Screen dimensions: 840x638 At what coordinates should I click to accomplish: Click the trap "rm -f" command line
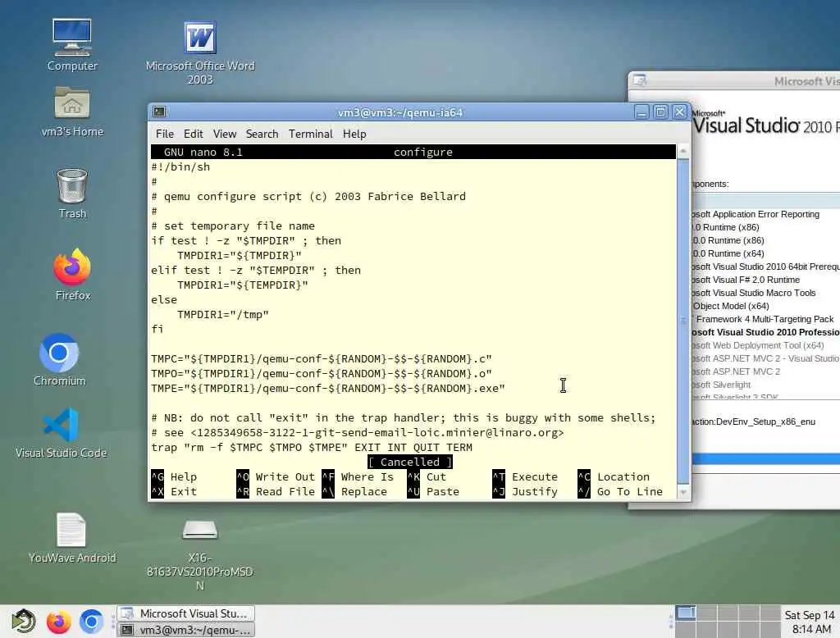[x=312, y=447]
